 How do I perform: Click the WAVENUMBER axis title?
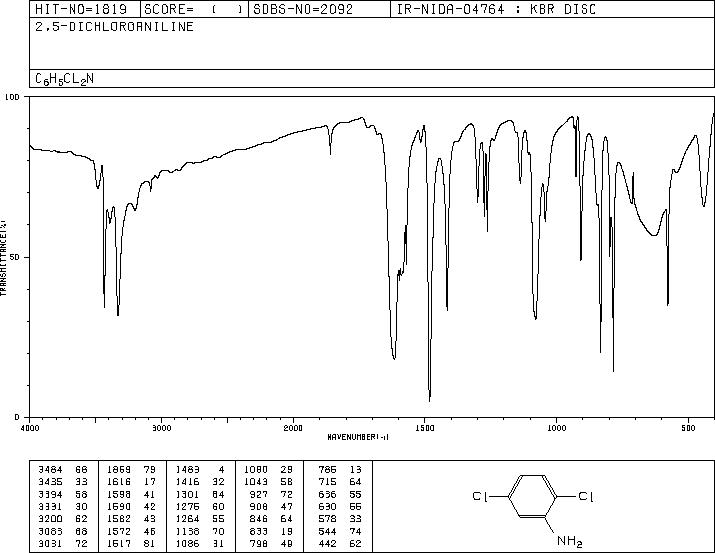358,437
